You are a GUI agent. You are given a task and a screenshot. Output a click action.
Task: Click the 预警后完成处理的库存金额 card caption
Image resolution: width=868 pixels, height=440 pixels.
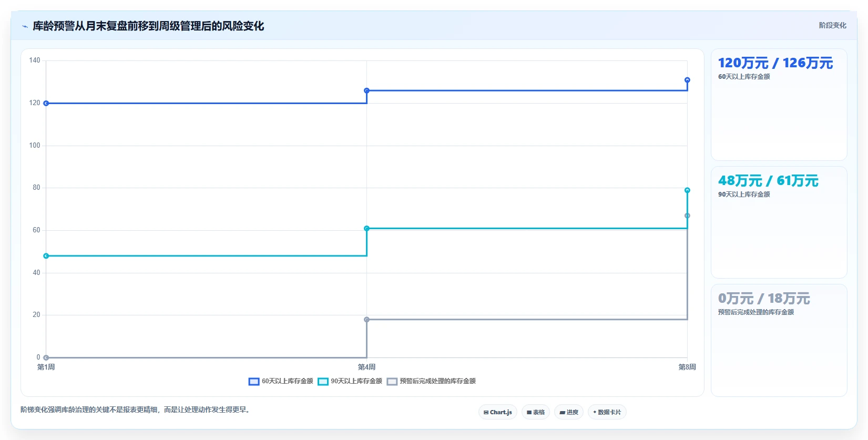coord(756,312)
